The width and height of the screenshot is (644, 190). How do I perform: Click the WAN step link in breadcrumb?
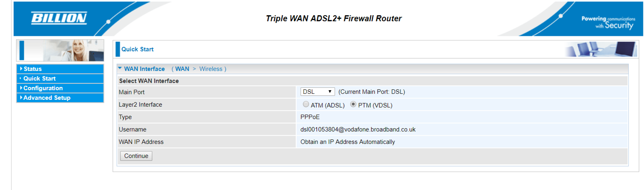coord(182,69)
